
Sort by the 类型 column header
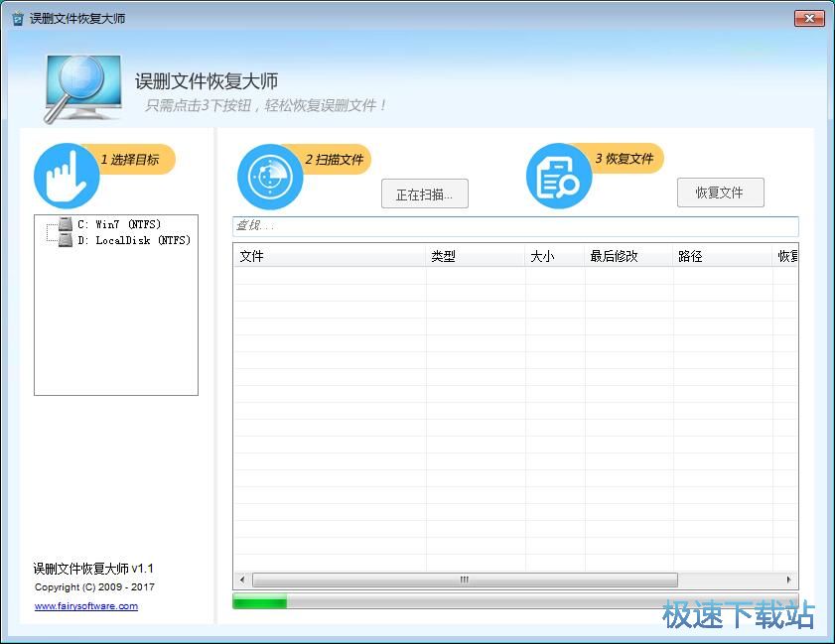pyautogui.click(x=476, y=256)
